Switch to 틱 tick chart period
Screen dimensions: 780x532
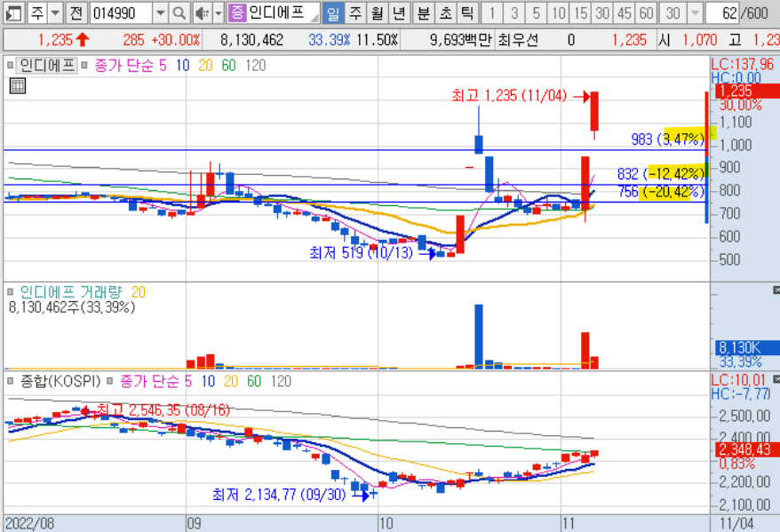coord(467,13)
